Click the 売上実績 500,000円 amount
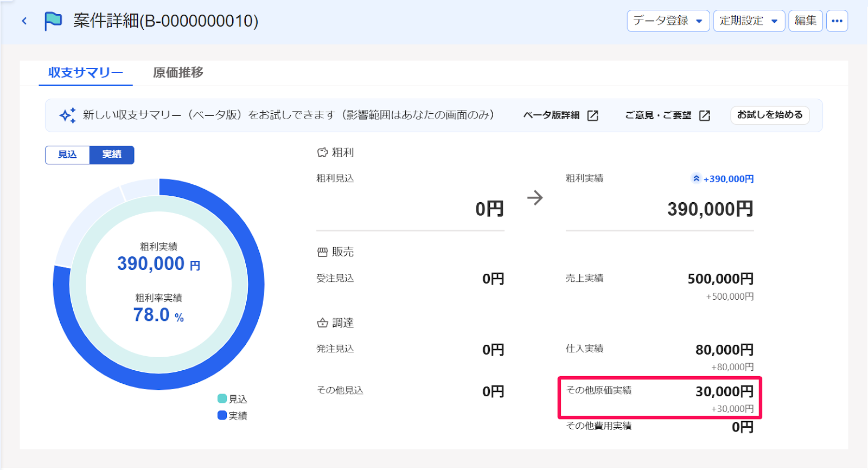This screenshot has width=868, height=470. tap(720, 279)
